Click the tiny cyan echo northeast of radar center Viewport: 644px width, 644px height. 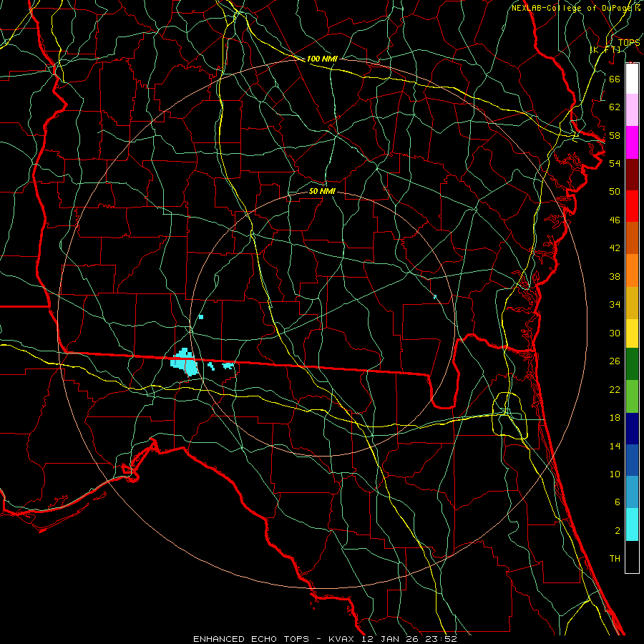pyautogui.click(x=435, y=296)
